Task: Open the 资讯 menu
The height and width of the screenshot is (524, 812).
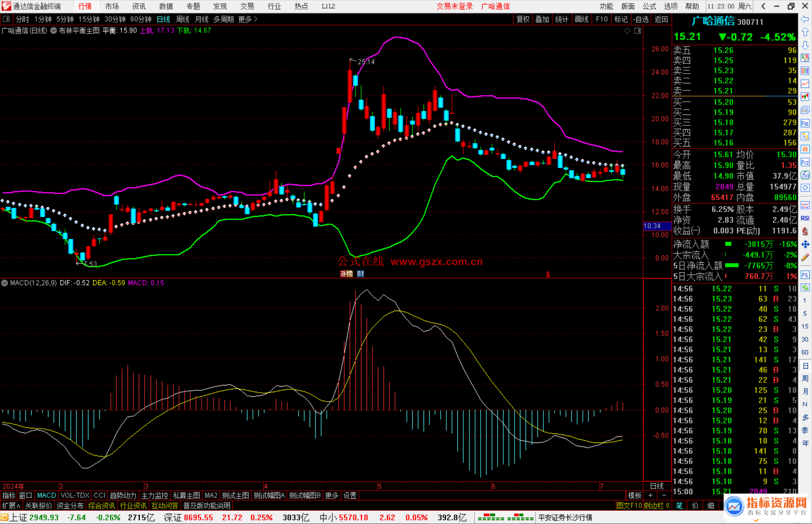Action: [x=139, y=6]
